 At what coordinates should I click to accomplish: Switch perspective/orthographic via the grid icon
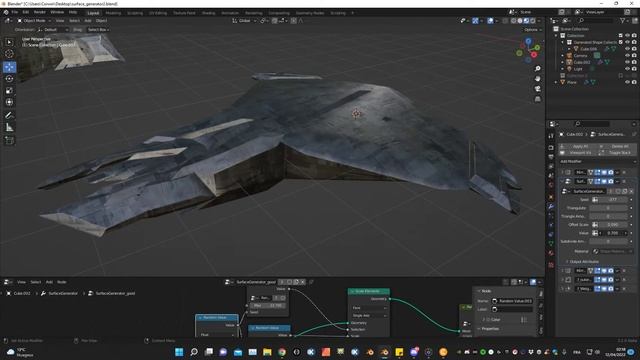coord(538,99)
